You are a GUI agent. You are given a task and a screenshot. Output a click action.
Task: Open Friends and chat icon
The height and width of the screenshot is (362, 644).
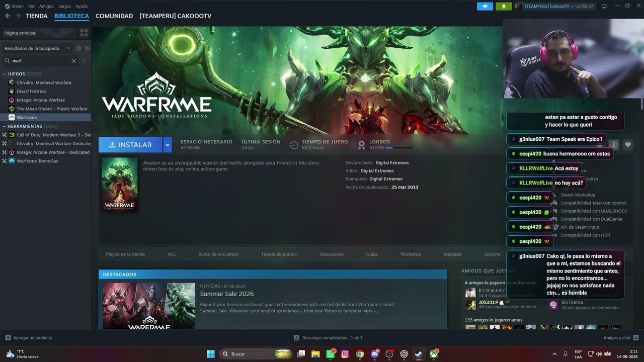(636, 337)
